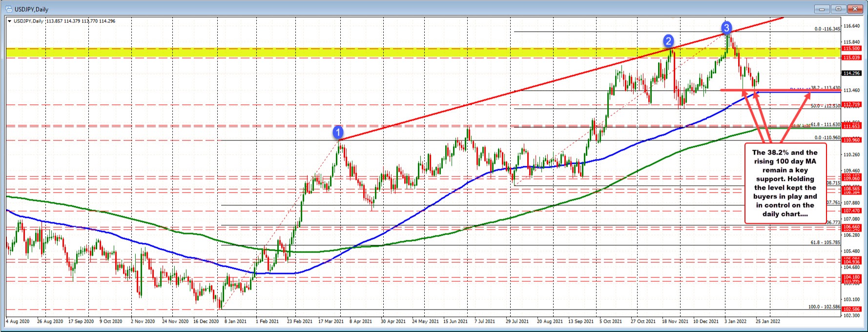
Task: Click the 3 Jan 2022 date label
Action: click(x=735, y=322)
